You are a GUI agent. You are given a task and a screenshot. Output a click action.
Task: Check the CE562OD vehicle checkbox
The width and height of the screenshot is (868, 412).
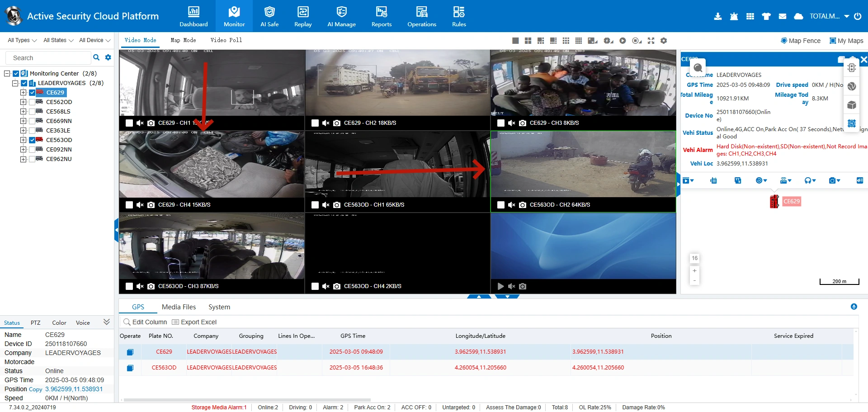coord(32,102)
